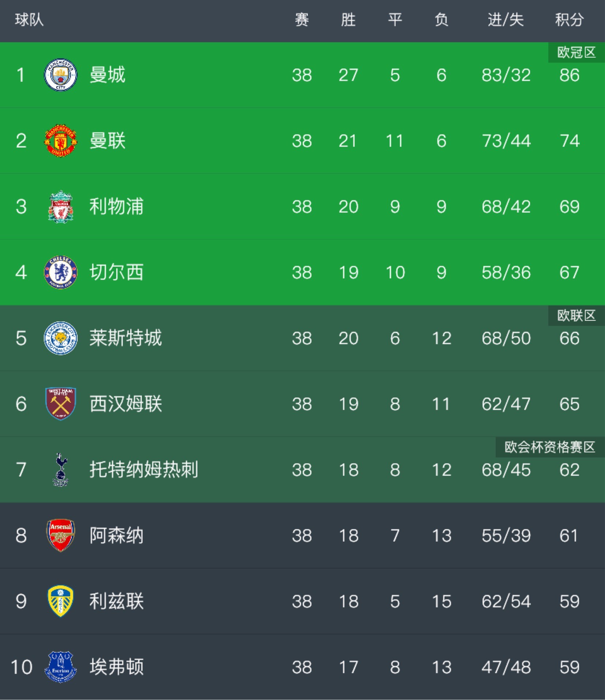Screen dimensions: 605x700
Task: Click the 积分 column header
Action: pyautogui.click(x=569, y=20)
